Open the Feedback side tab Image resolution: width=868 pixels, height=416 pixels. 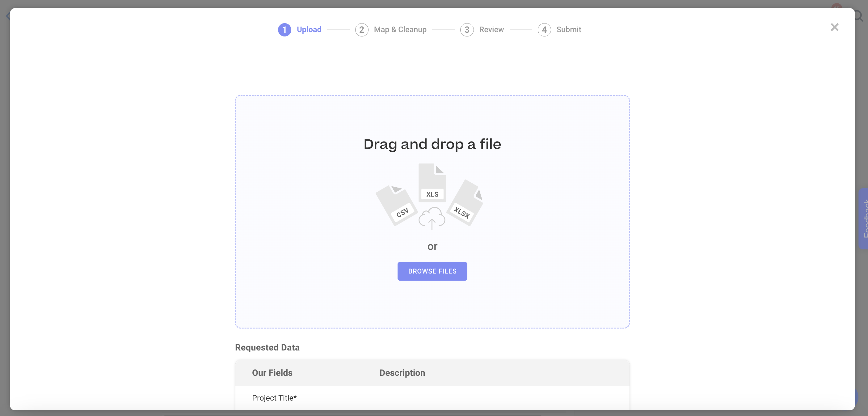(864, 219)
